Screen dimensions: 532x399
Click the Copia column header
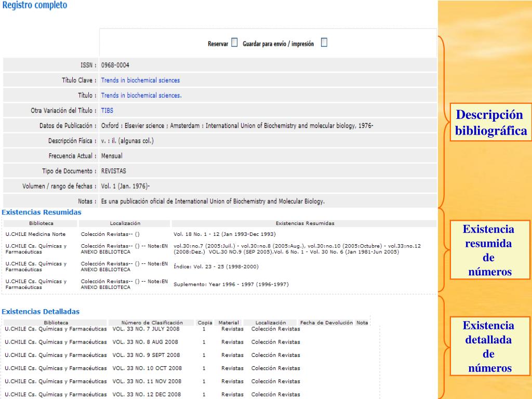click(205, 323)
